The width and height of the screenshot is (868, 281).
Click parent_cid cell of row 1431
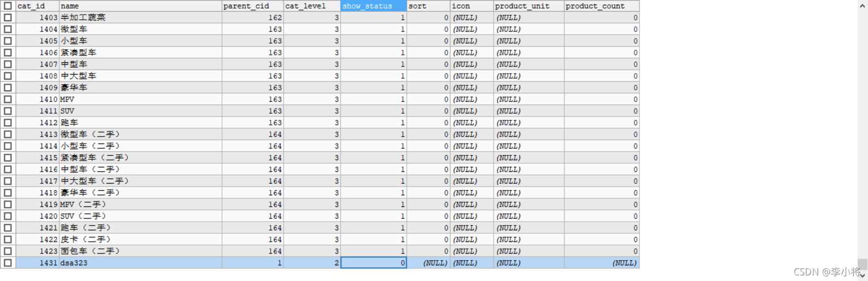(252, 263)
